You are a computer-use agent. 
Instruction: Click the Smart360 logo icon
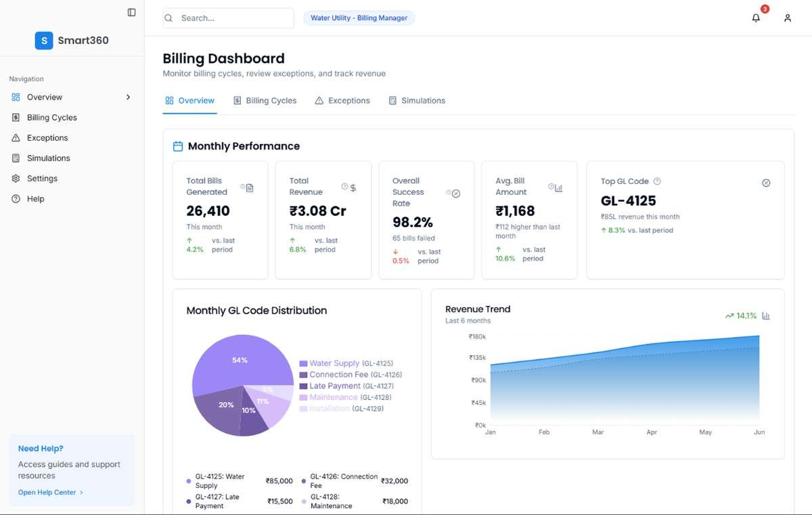pos(43,41)
